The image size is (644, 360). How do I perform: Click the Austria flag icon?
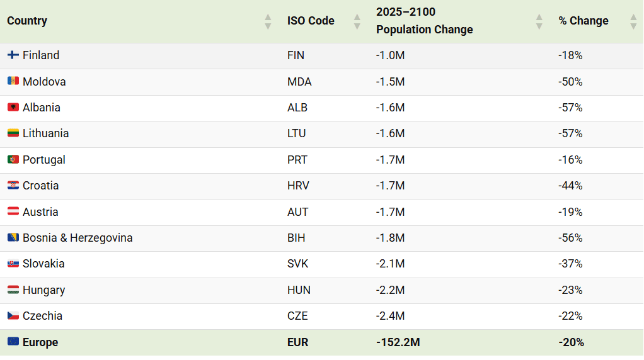tap(13, 212)
